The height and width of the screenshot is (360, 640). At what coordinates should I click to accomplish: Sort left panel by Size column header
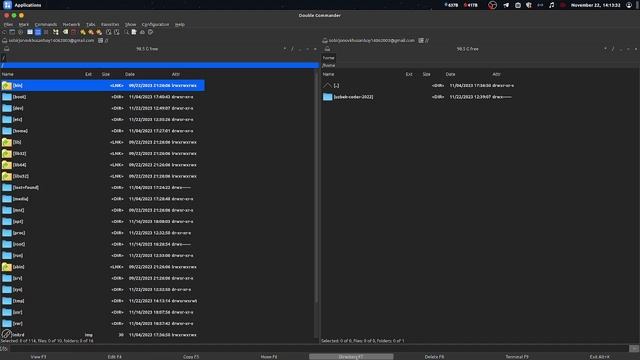106,74
